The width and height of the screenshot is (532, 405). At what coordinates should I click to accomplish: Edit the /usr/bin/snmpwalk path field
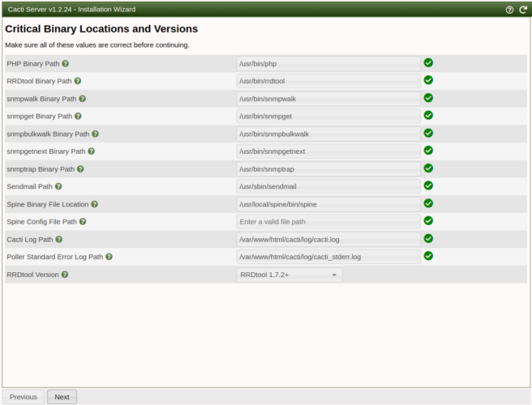coord(328,99)
